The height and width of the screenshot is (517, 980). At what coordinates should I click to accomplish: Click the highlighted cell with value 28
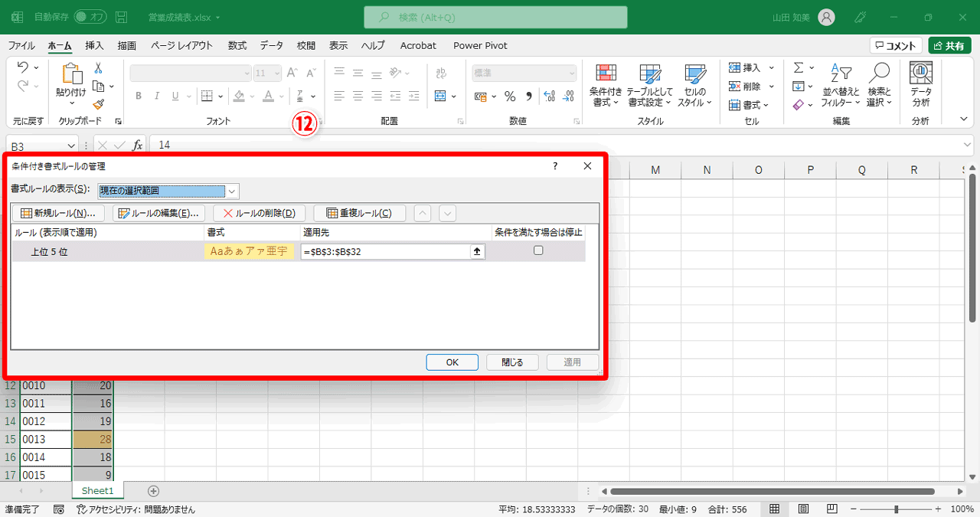point(93,440)
